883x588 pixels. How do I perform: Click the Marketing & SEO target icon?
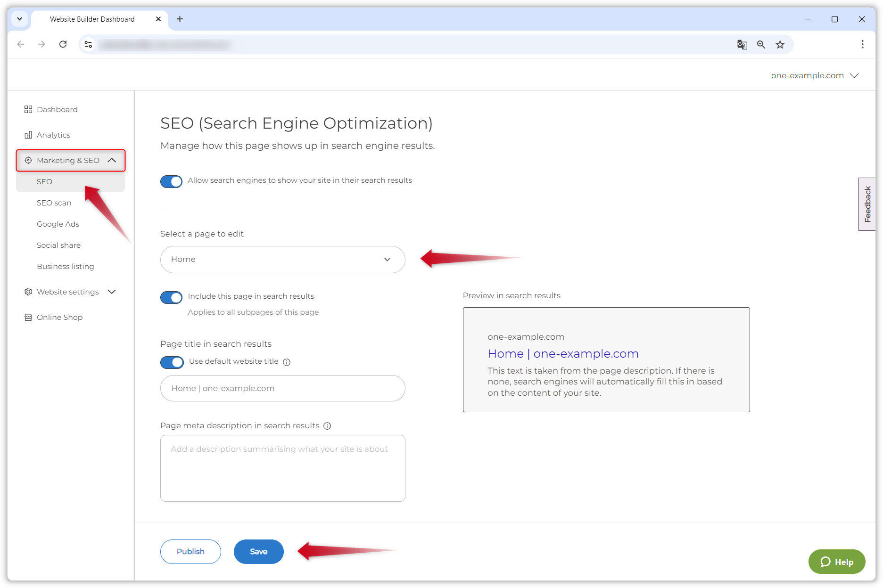coord(28,160)
